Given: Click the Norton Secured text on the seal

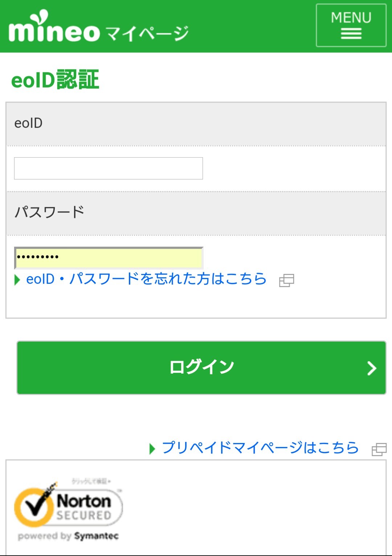Looking at the screenshot, I should [84, 508].
